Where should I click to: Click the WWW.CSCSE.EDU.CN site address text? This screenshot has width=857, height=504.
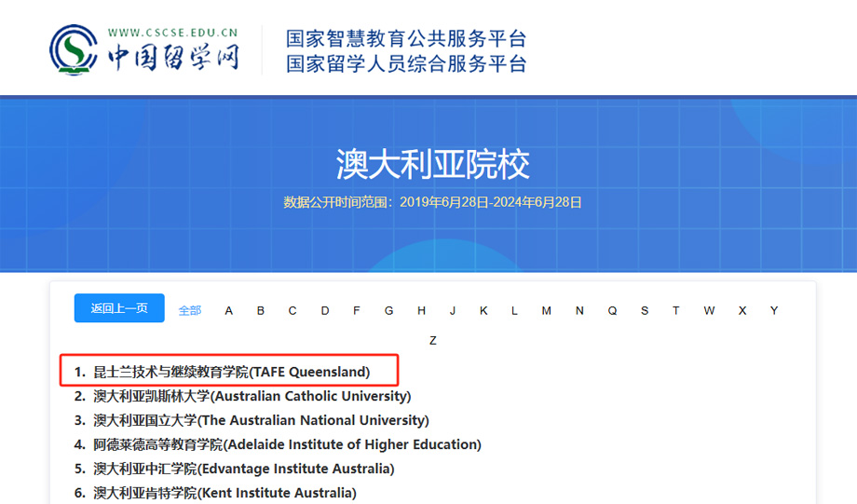coord(172,33)
